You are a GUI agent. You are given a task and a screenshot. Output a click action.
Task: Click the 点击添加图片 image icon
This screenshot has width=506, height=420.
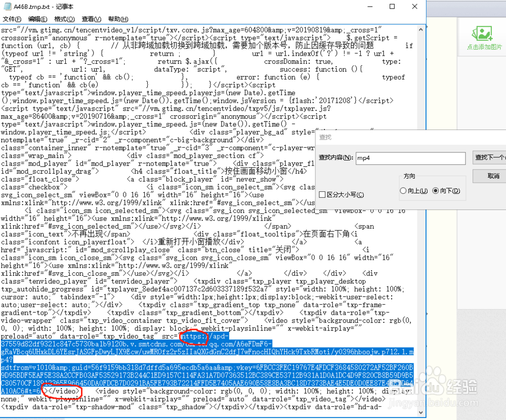click(x=482, y=33)
